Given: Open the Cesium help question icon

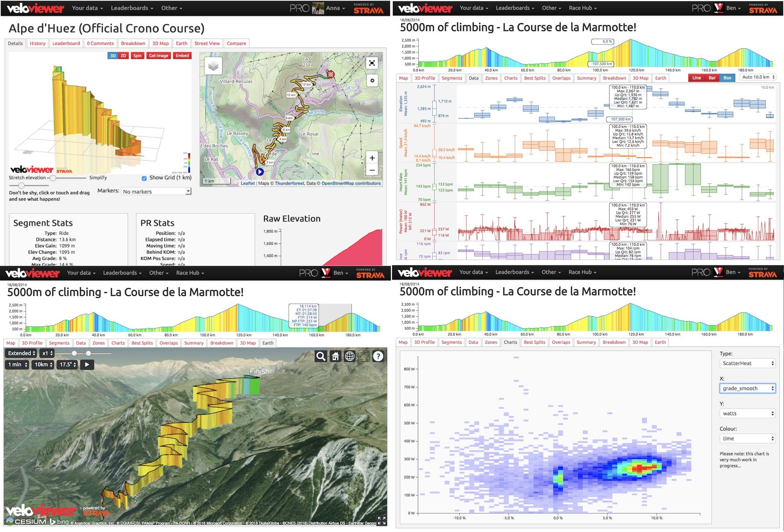Looking at the screenshot, I should 378,357.
